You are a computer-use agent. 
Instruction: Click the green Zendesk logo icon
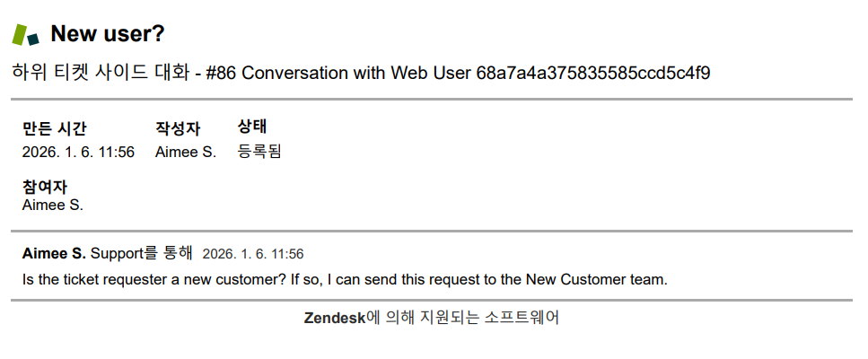coord(26,34)
